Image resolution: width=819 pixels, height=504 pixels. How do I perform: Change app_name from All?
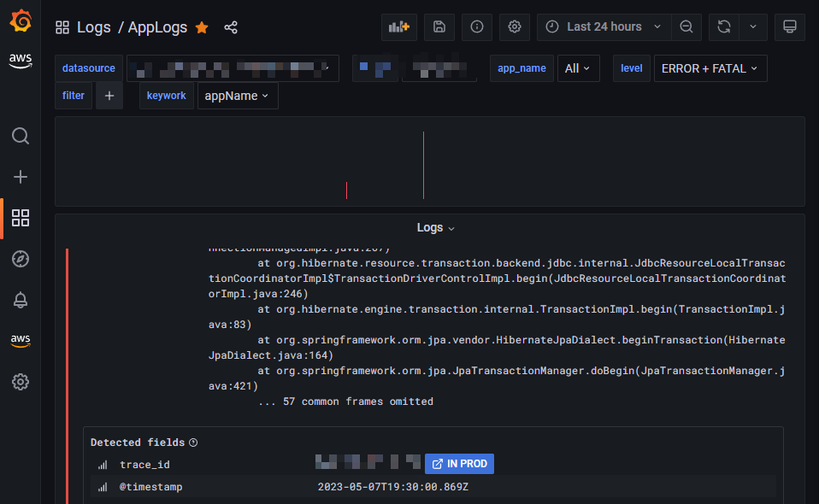pyautogui.click(x=579, y=67)
